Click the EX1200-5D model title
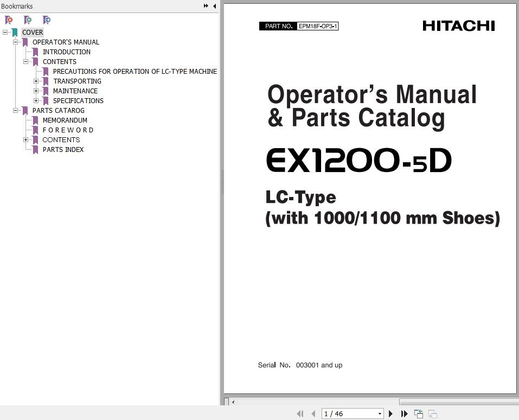The height and width of the screenshot is (420, 519). (358, 160)
